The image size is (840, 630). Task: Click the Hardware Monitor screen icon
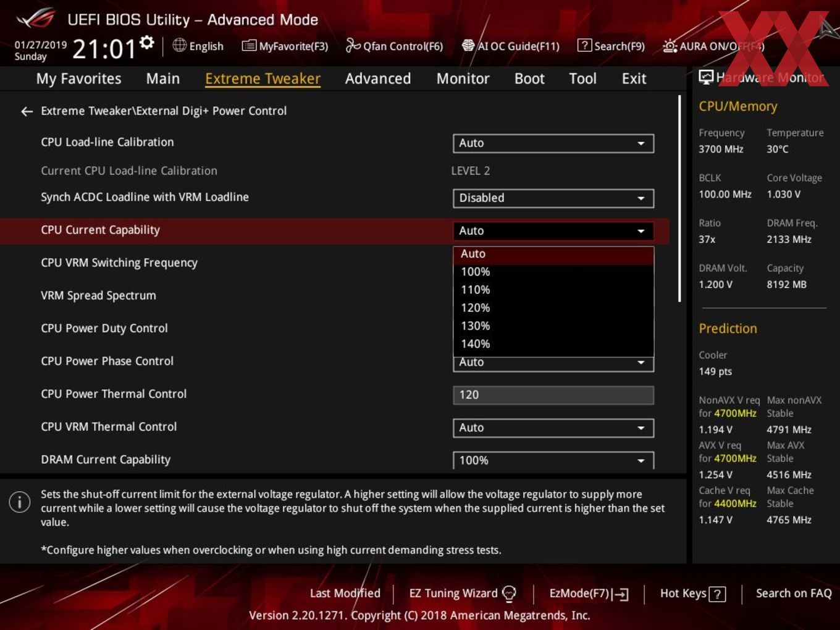click(705, 77)
